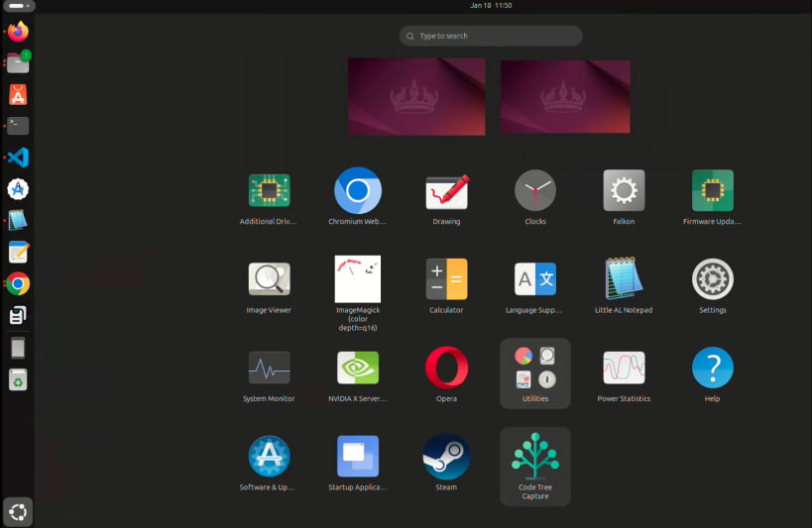Screen dimensions: 812x528
Task: Open Firefox from the dock
Action: point(18,32)
